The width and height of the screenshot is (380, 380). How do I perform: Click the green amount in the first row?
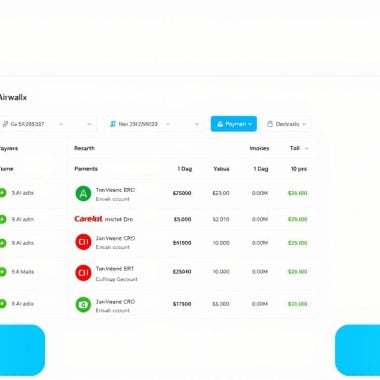pos(298,193)
